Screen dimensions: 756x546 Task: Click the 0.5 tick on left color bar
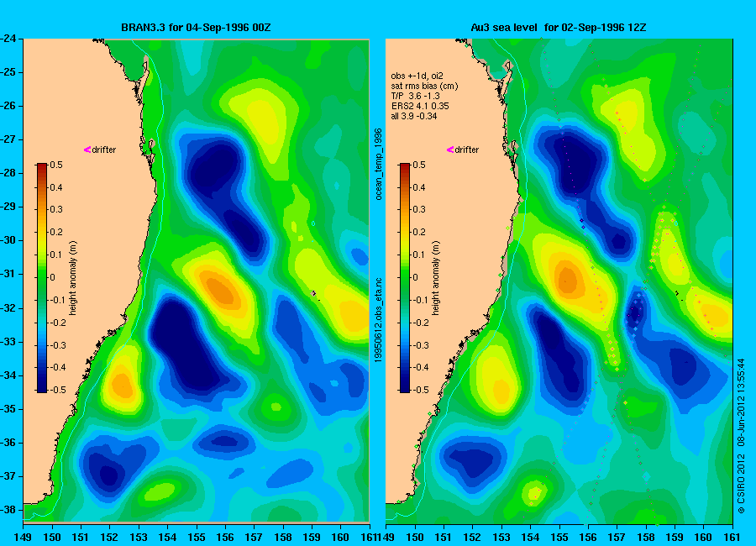(x=56, y=165)
